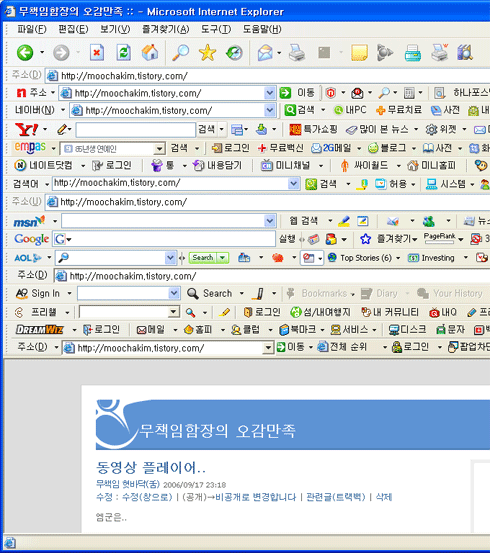Image resolution: width=490 pixels, height=553 pixels.
Task: Expand the Naver n 주소 address dropdown
Action: (270, 93)
